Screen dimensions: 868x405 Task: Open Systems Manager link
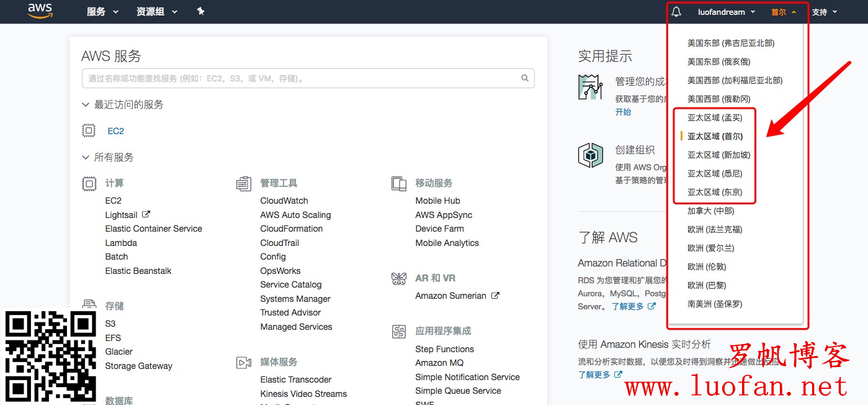coord(295,299)
